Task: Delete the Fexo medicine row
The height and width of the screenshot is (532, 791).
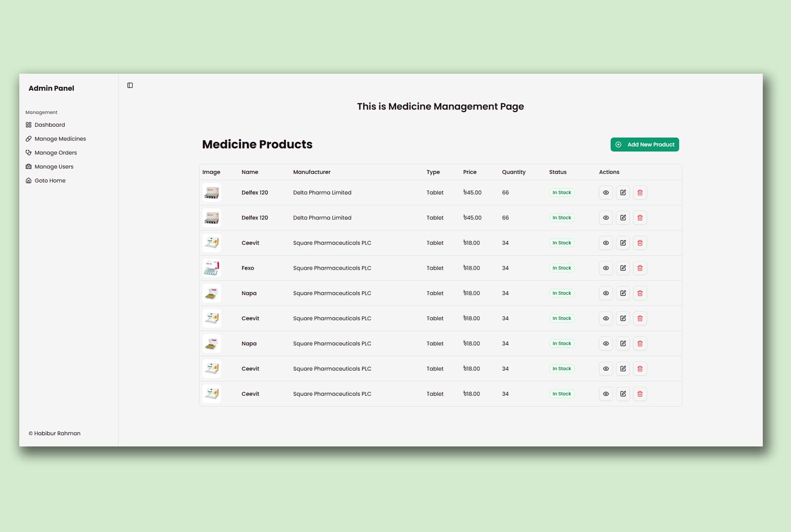Action: tap(640, 268)
